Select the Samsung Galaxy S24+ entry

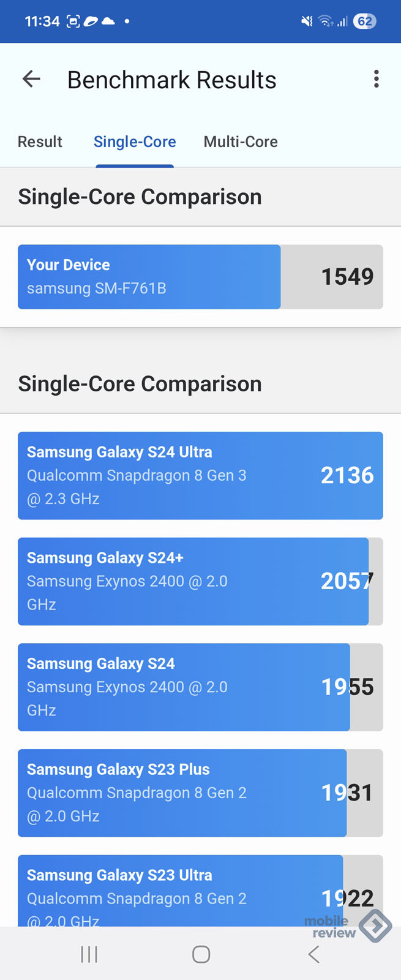tap(200, 581)
